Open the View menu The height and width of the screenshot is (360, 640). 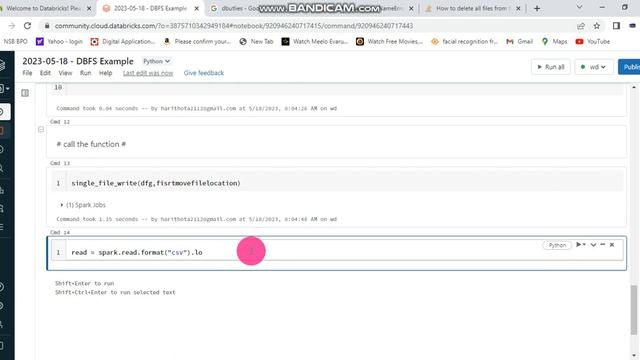[65, 73]
